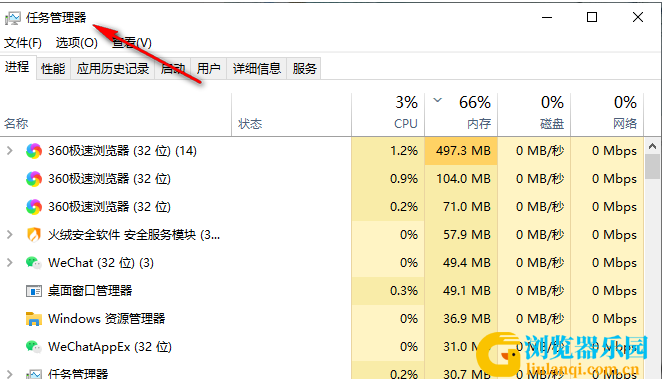662x379 pixels.
Task: Open the 查看(V) menu
Action: pyautogui.click(x=132, y=43)
